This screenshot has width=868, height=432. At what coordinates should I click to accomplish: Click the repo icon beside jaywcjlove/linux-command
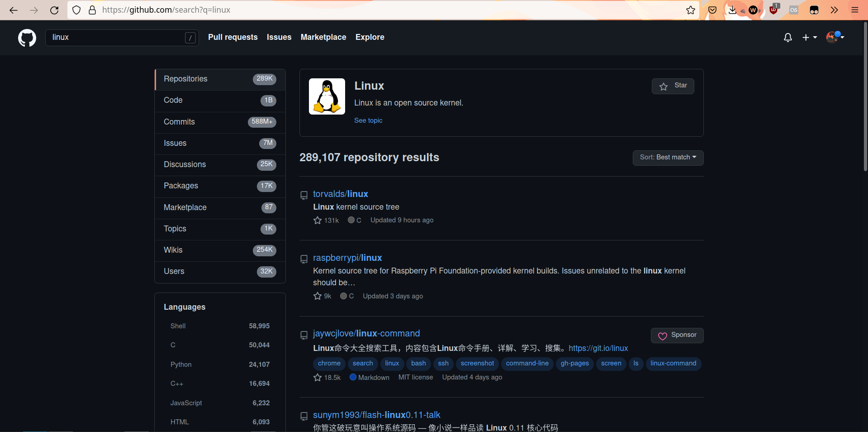(x=304, y=335)
